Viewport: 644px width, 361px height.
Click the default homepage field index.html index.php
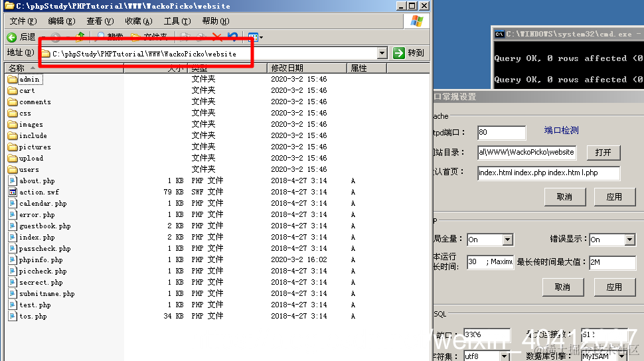[x=548, y=173]
